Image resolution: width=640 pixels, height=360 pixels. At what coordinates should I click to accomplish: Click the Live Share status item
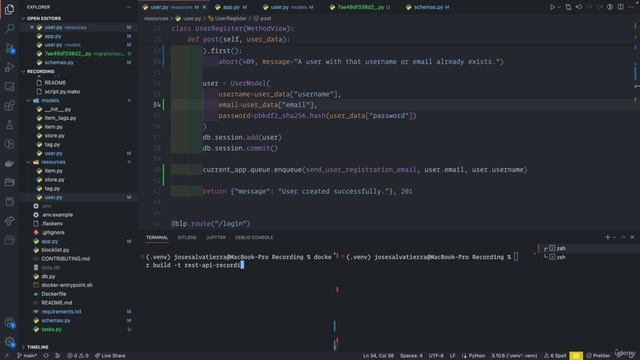click(110, 356)
